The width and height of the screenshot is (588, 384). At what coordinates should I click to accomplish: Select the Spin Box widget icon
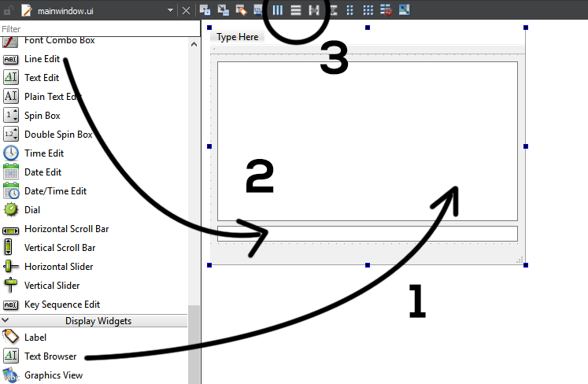tap(10, 115)
